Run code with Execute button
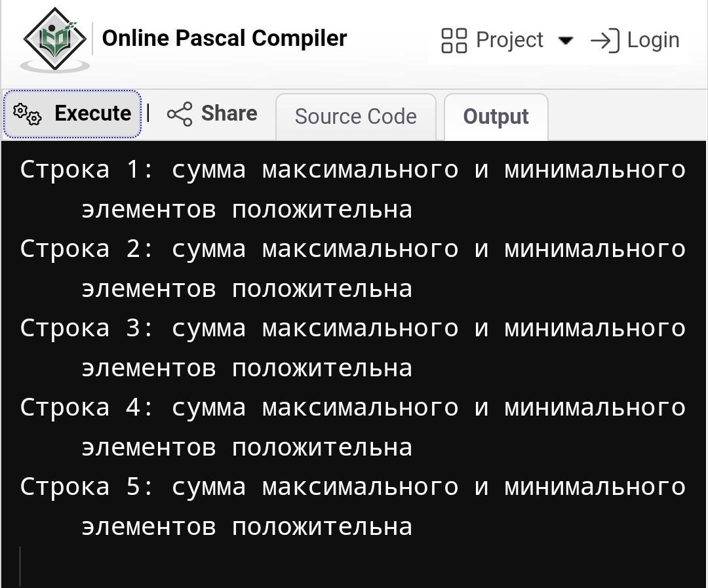The width and height of the screenshot is (708, 588). [73, 114]
